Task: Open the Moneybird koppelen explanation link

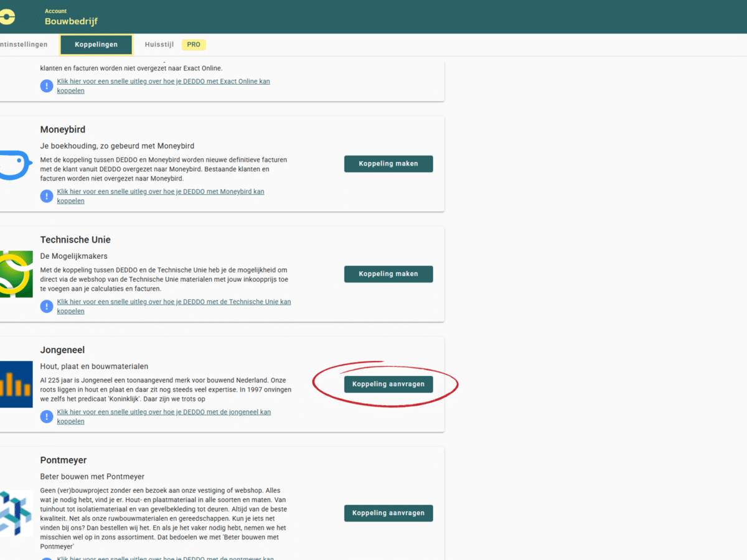Action: 161,196
